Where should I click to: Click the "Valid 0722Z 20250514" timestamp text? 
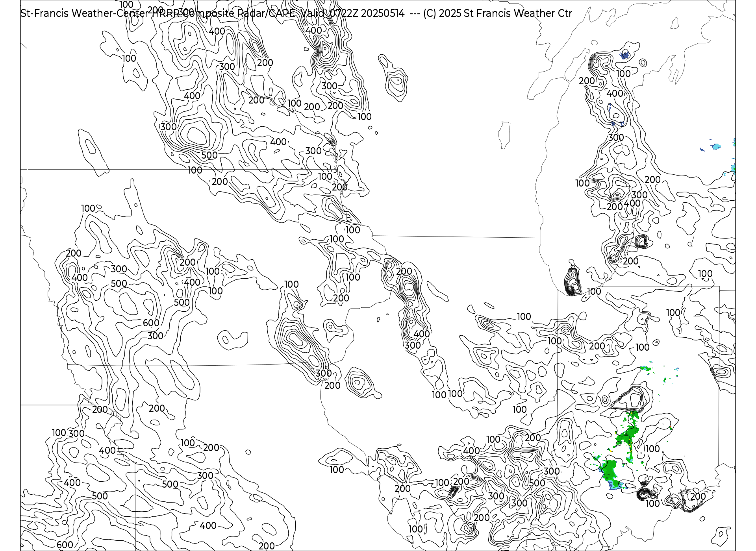(x=353, y=13)
